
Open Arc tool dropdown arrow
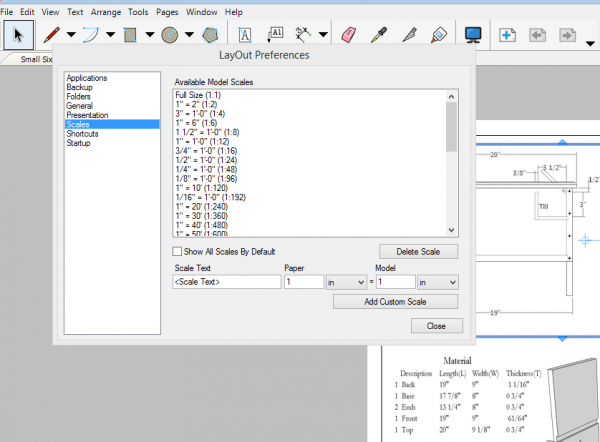click(111, 35)
